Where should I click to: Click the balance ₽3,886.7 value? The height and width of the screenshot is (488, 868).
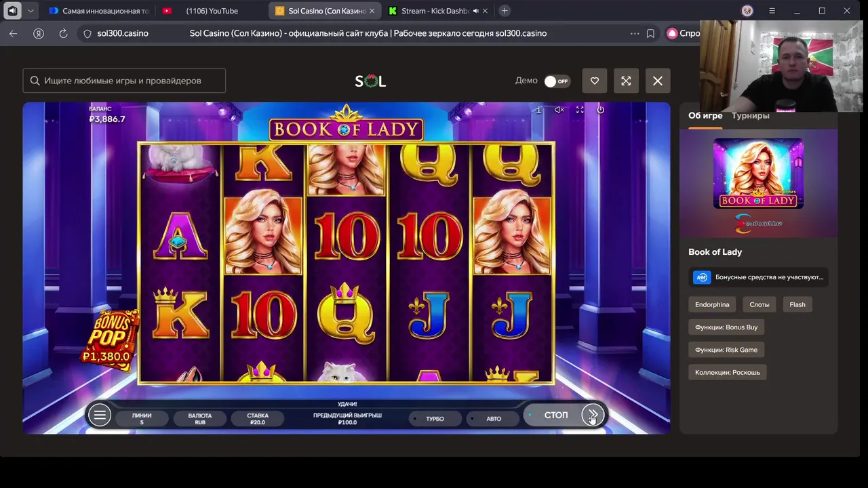[107, 119]
